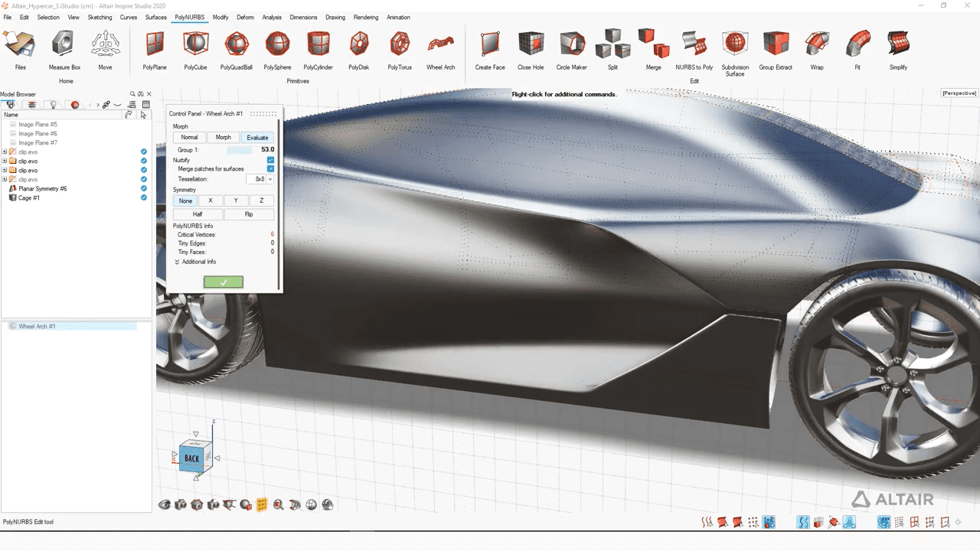
Task: Create a PolyPlane primitive
Action: [155, 51]
